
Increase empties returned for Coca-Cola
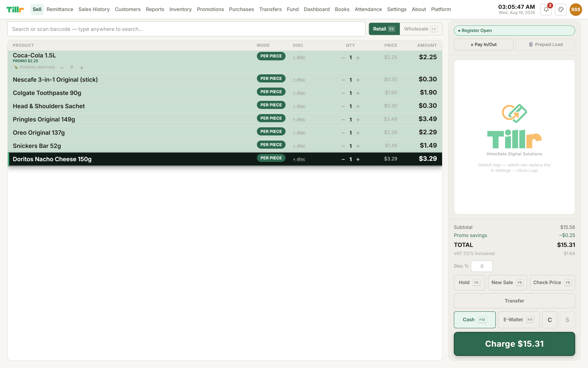(82, 68)
